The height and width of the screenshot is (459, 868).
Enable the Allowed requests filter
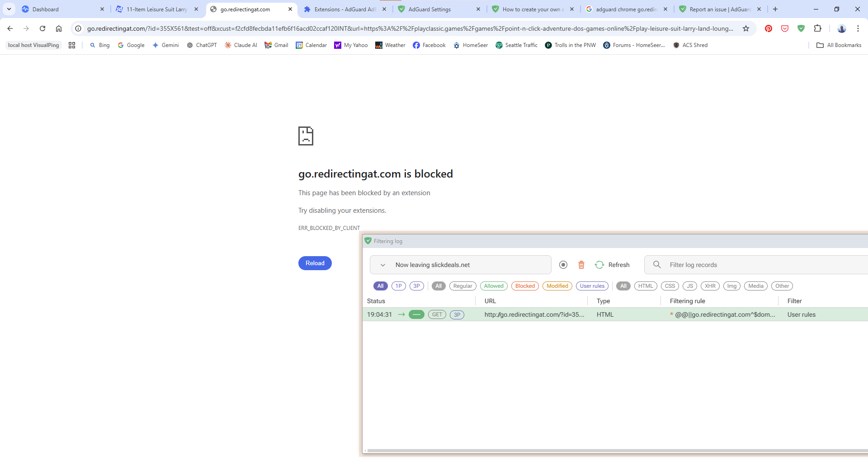pos(494,286)
